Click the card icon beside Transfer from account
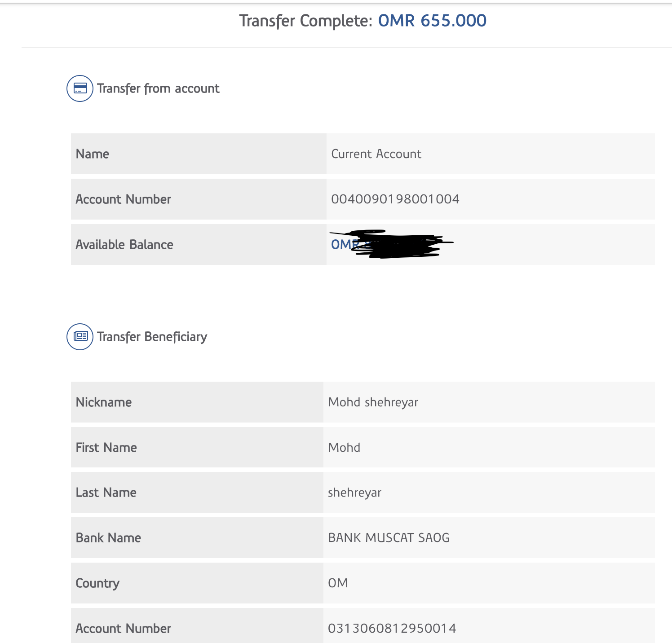This screenshot has width=672, height=643. click(x=80, y=88)
